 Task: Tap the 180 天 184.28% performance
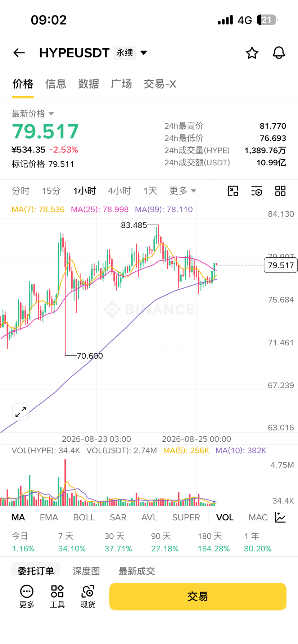[x=214, y=542]
